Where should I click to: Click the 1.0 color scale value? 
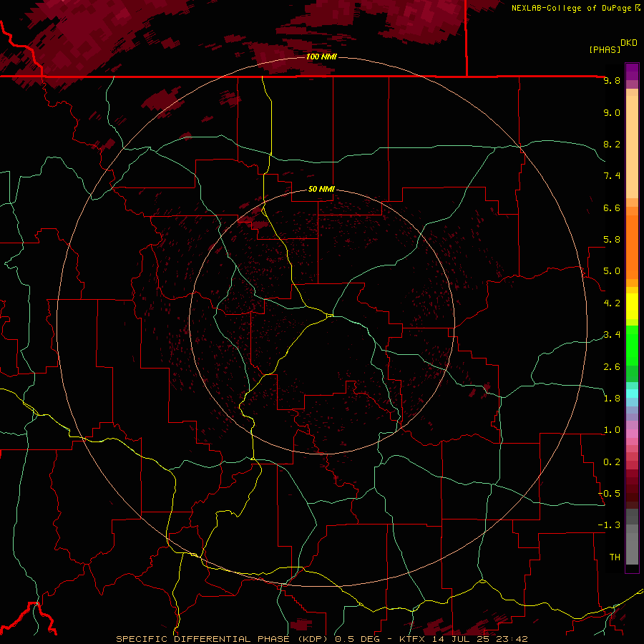612,430
